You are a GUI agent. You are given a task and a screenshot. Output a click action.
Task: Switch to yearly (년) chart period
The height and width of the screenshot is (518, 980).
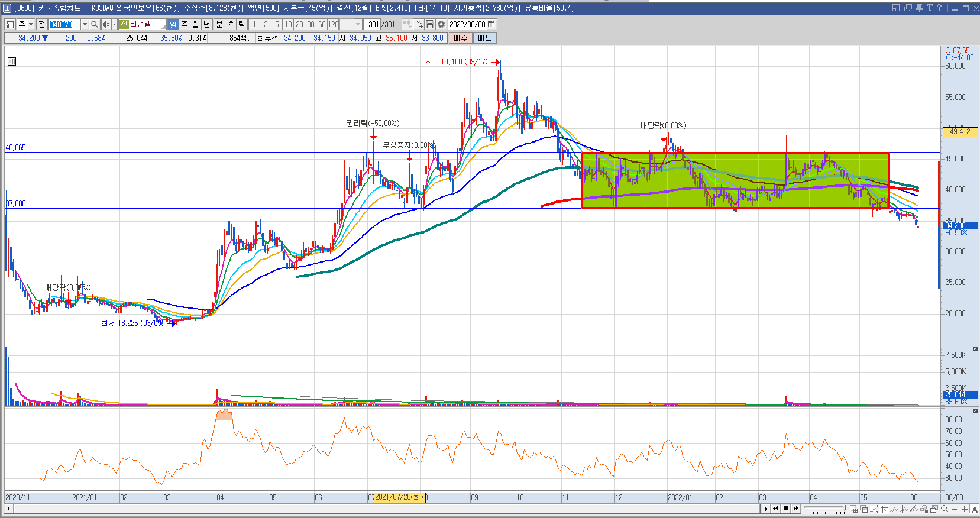click(206, 24)
